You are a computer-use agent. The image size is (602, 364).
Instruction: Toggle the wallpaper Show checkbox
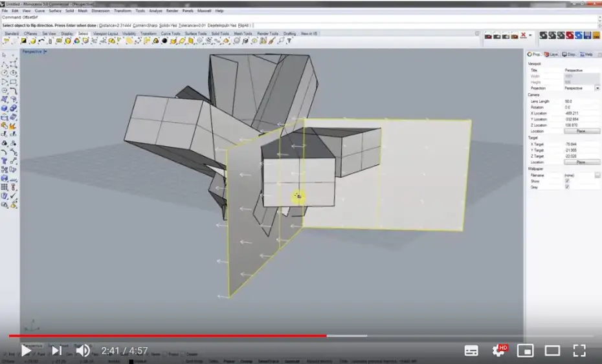[567, 181]
